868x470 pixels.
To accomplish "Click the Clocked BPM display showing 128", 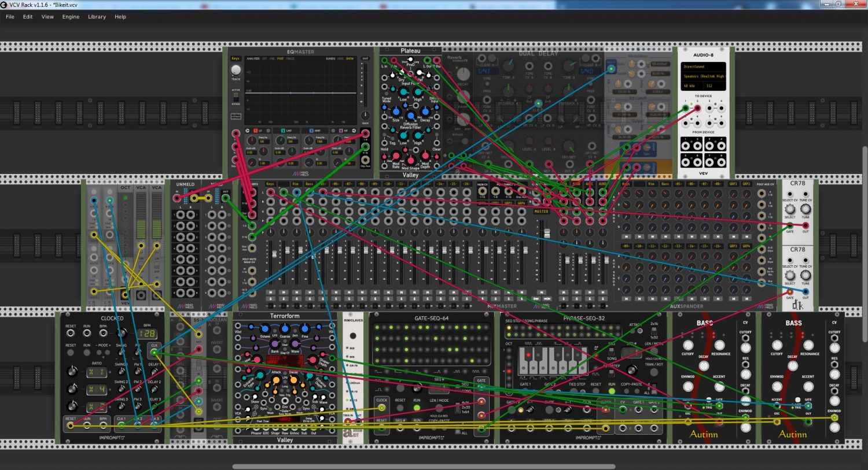I will point(146,334).
